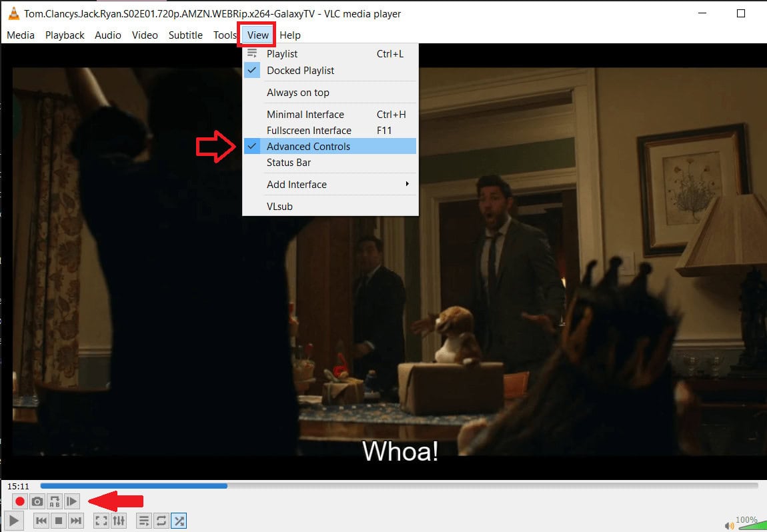Open the equalizer and effects panel
This screenshot has width=767, height=532.
click(x=119, y=521)
